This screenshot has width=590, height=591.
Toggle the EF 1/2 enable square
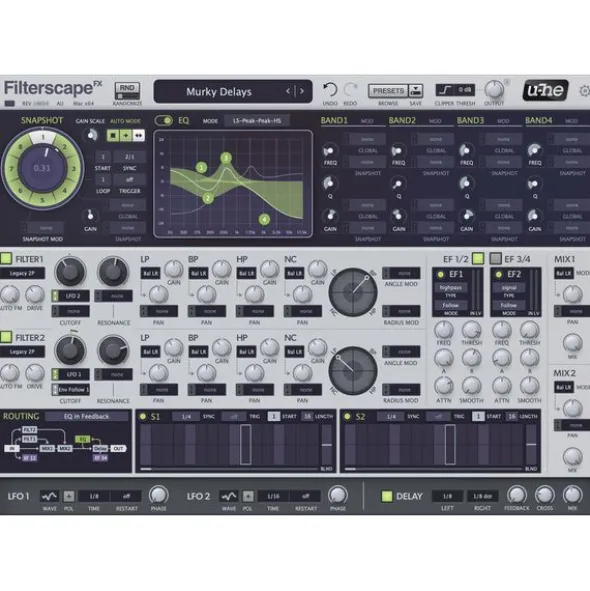point(478,259)
